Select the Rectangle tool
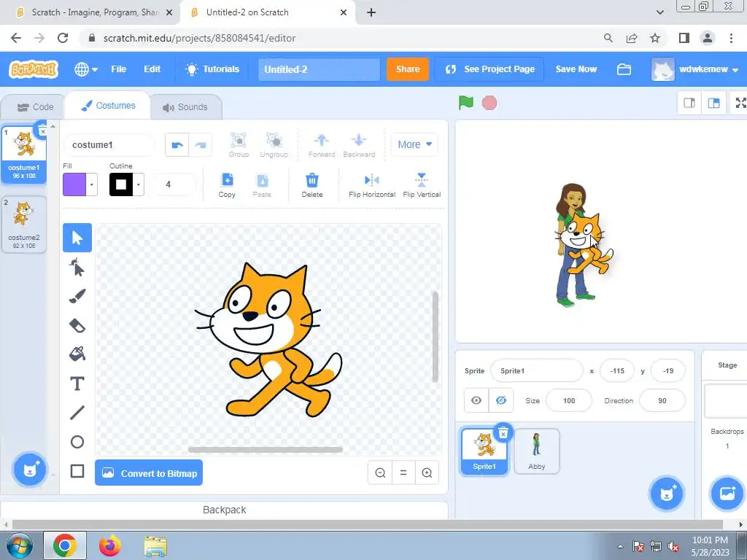 point(77,471)
